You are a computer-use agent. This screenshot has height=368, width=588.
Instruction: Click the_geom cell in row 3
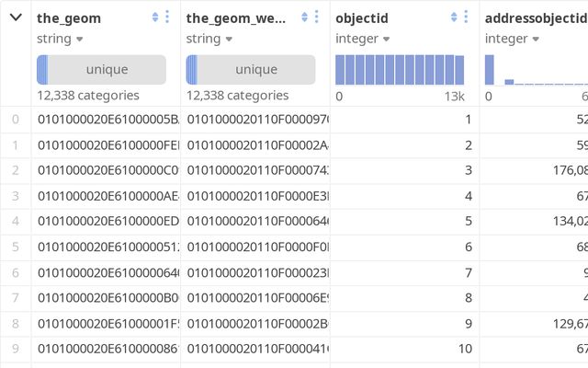click(107, 196)
